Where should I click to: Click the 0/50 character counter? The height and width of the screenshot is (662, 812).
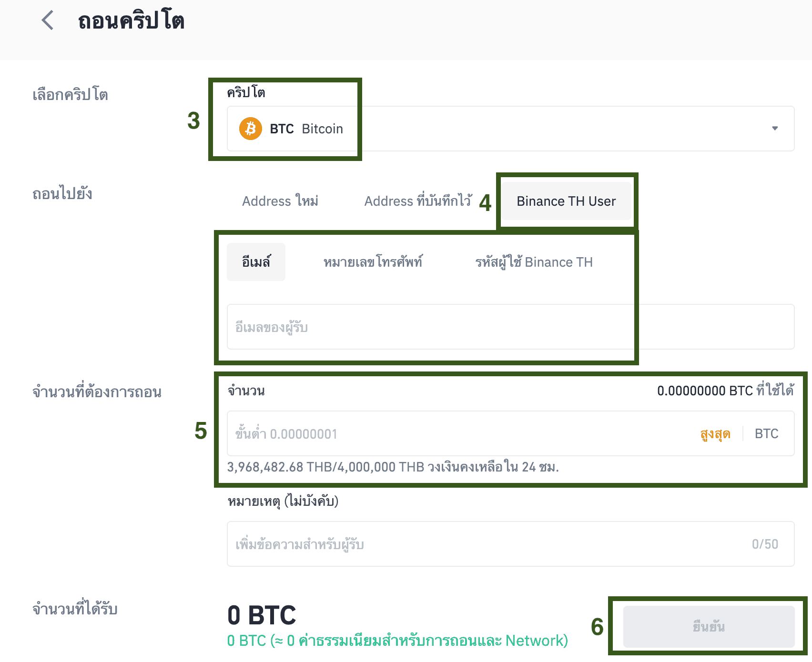(x=765, y=544)
